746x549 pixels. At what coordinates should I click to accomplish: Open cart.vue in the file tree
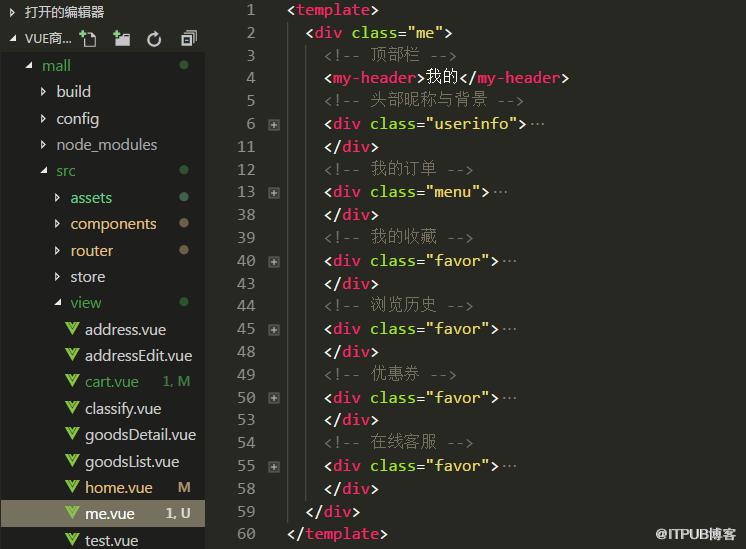coord(112,382)
